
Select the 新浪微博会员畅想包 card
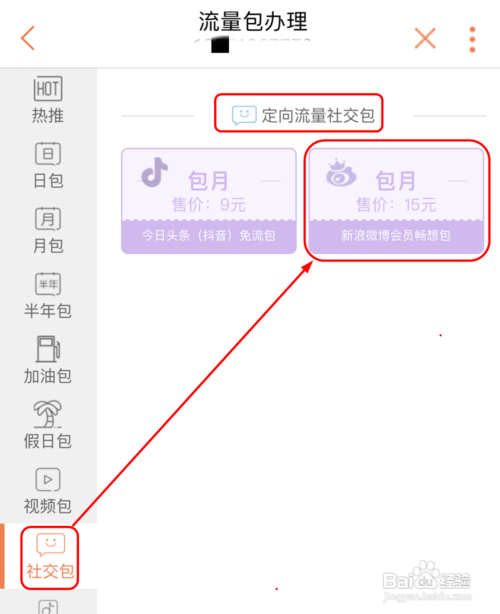[396, 201]
